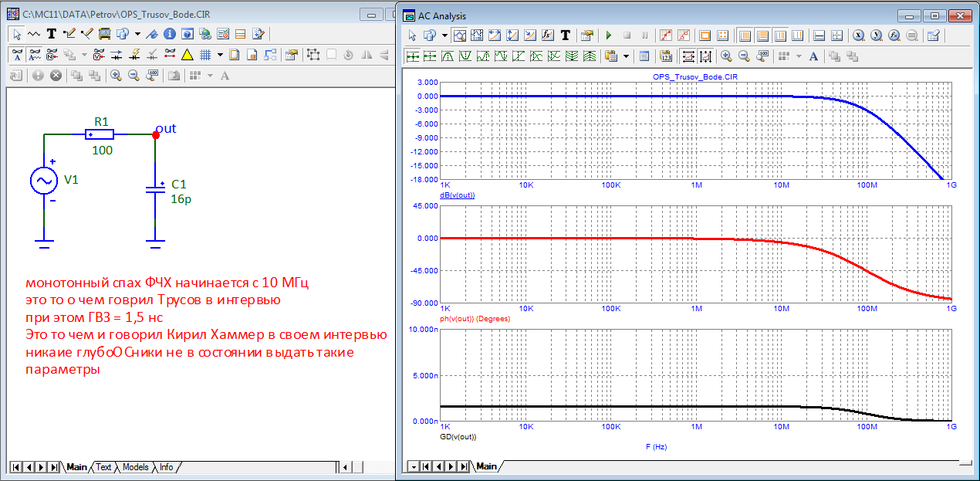Screen dimensions: 980x481
Task: Switch to the Models tab
Action: click(136, 467)
